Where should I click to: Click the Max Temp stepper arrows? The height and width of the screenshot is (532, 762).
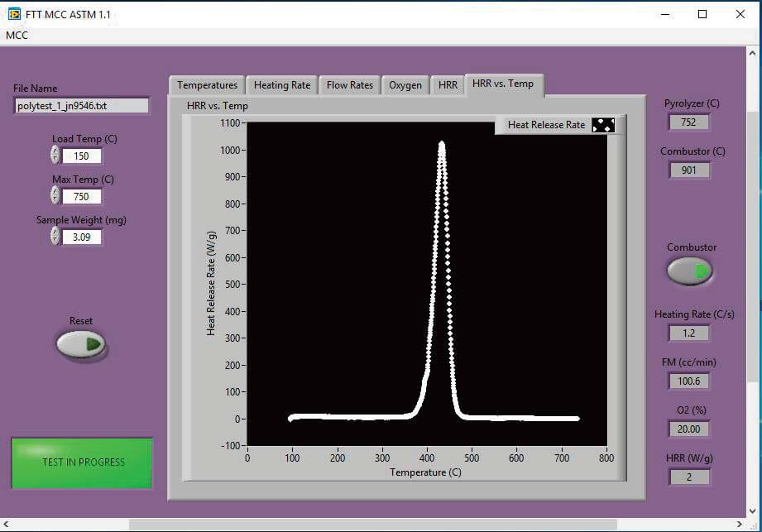point(55,196)
